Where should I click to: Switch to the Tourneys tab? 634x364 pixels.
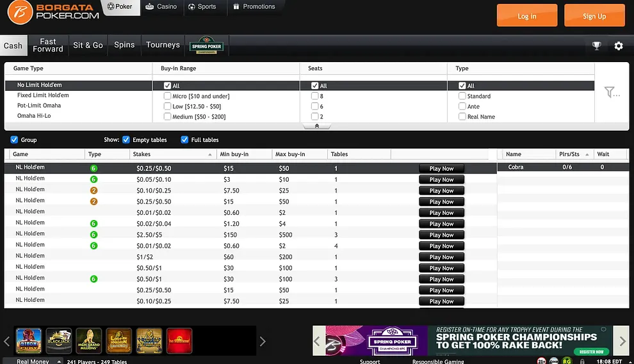[163, 45]
